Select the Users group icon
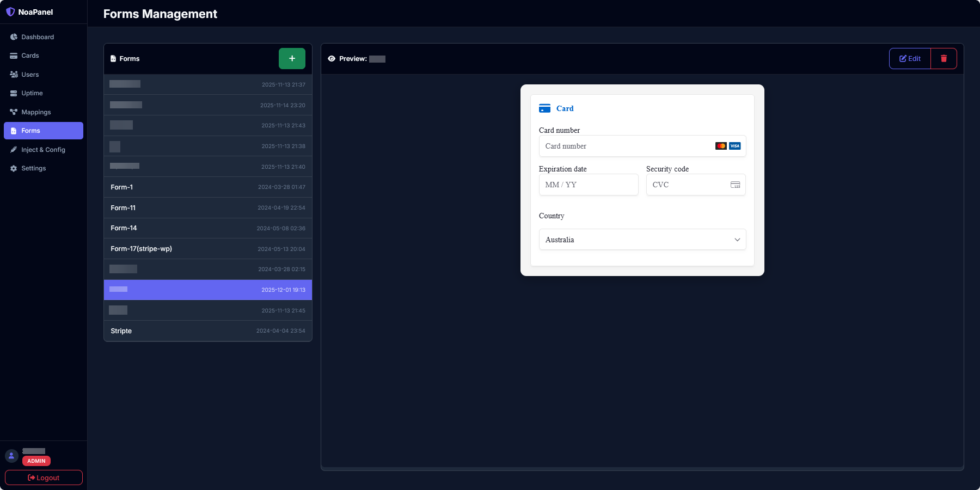The width and height of the screenshot is (980, 490). [14, 75]
